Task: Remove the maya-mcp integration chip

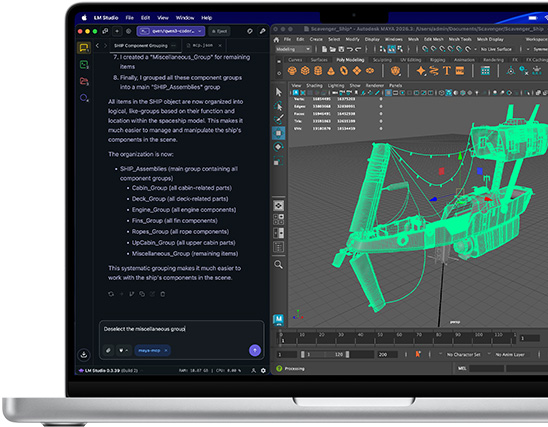Action: pyautogui.click(x=166, y=350)
